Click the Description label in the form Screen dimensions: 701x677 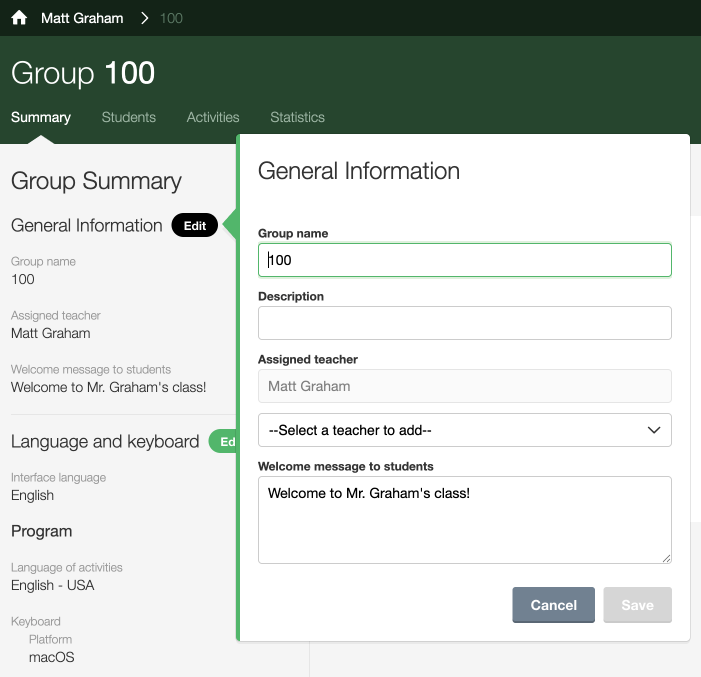[291, 296]
